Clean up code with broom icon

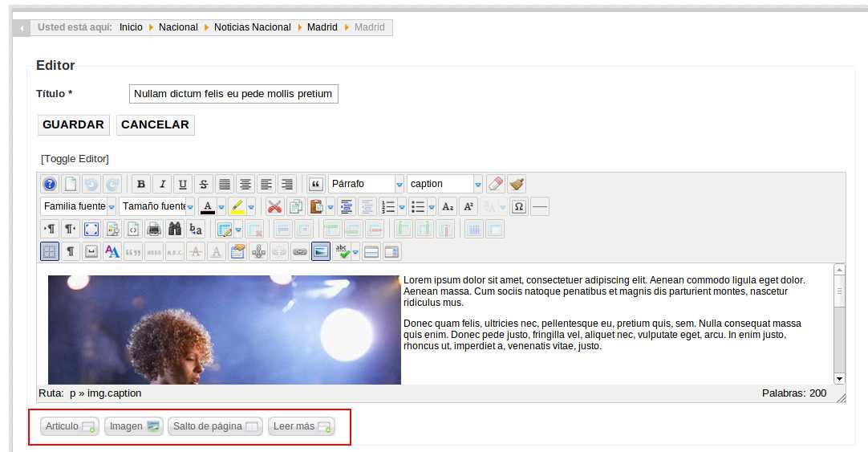tap(517, 184)
